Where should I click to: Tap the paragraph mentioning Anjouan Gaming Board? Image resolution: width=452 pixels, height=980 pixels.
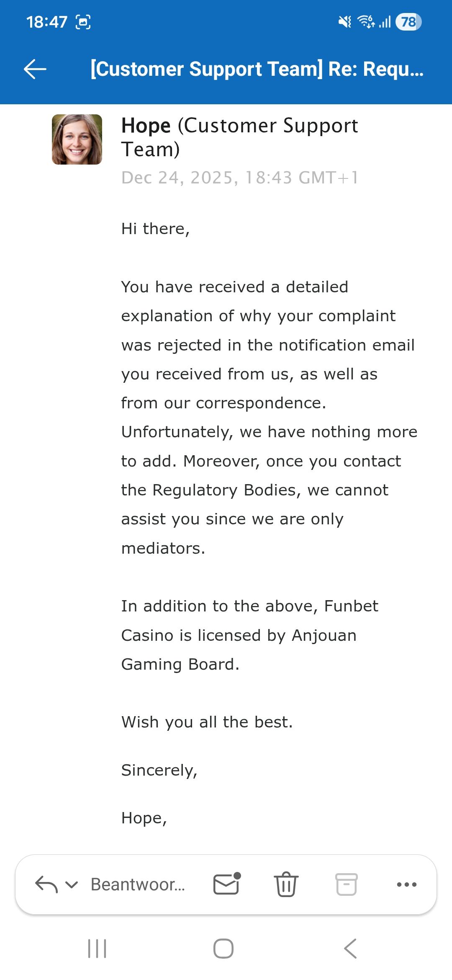[x=249, y=635]
